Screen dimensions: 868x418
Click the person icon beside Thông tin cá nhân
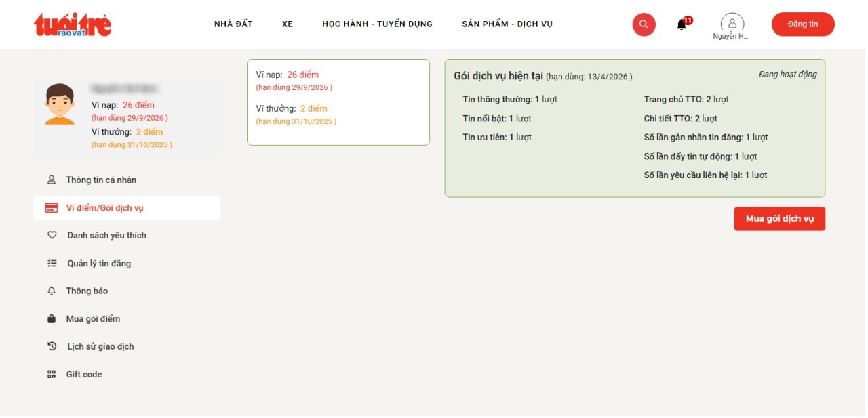(x=52, y=180)
